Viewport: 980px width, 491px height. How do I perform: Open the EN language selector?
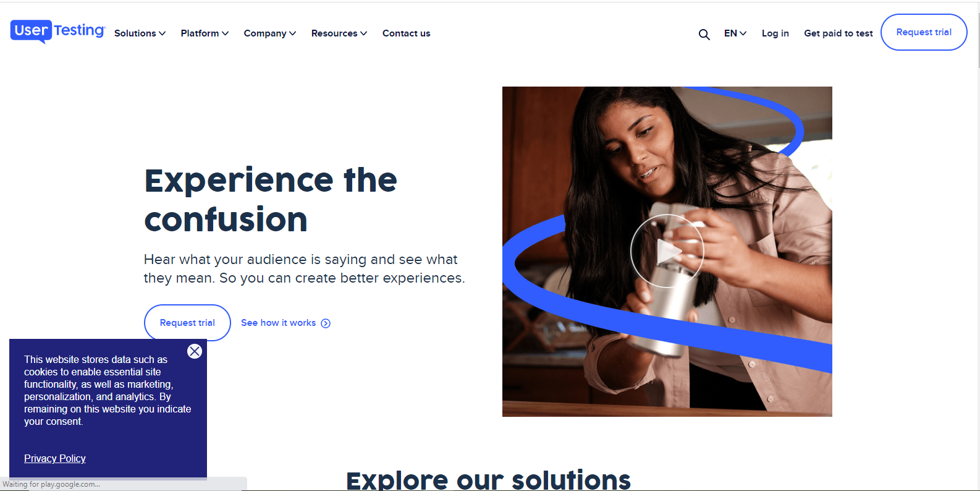click(x=735, y=33)
